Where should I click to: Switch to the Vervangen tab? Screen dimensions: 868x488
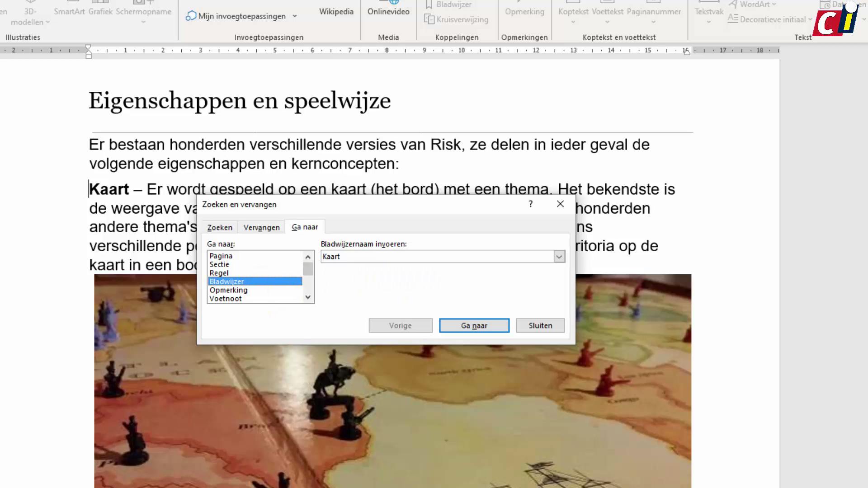[x=261, y=227]
